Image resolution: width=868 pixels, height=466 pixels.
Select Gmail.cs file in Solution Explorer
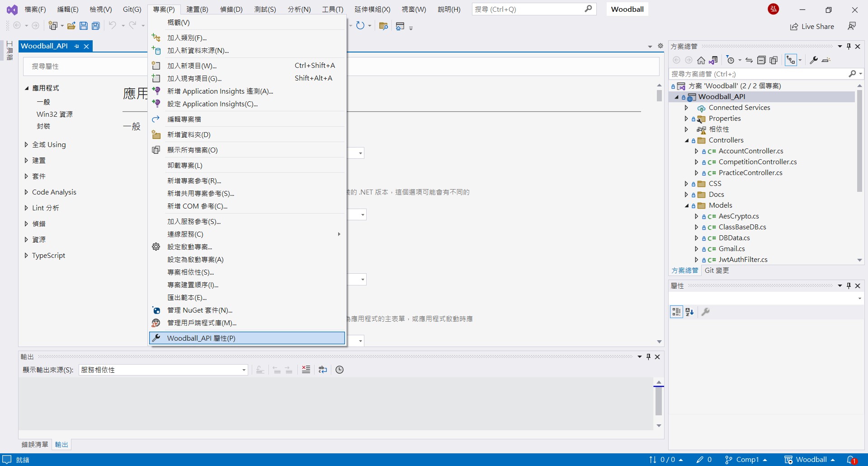(x=731, y=249)
